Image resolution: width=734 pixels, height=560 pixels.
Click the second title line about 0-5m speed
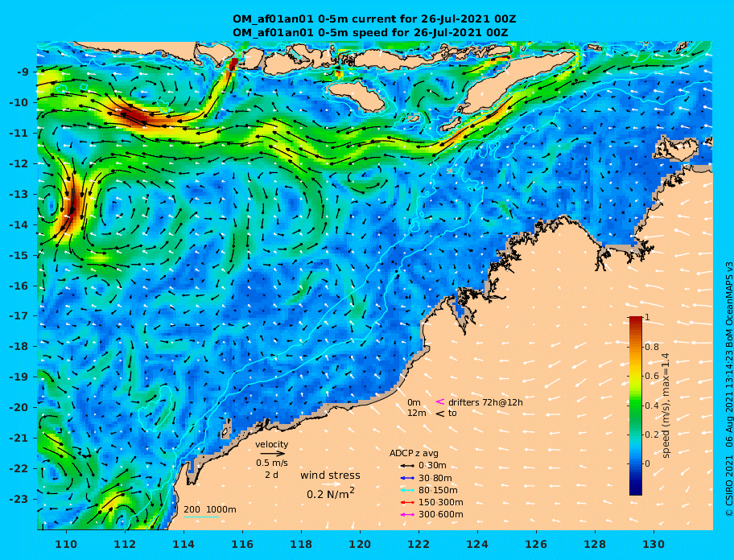coord(370,32)
